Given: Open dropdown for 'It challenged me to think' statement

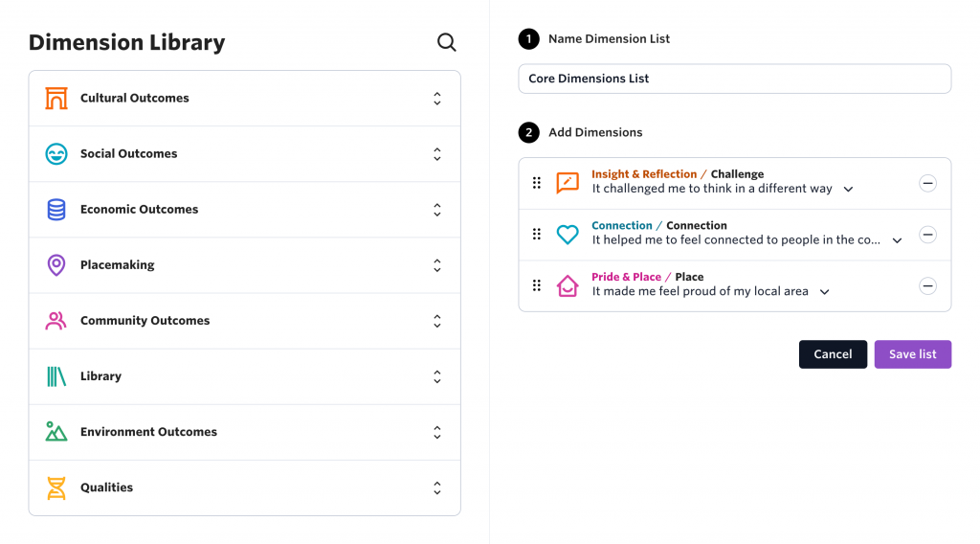Looking at the screenshot, I should point(848,189).
